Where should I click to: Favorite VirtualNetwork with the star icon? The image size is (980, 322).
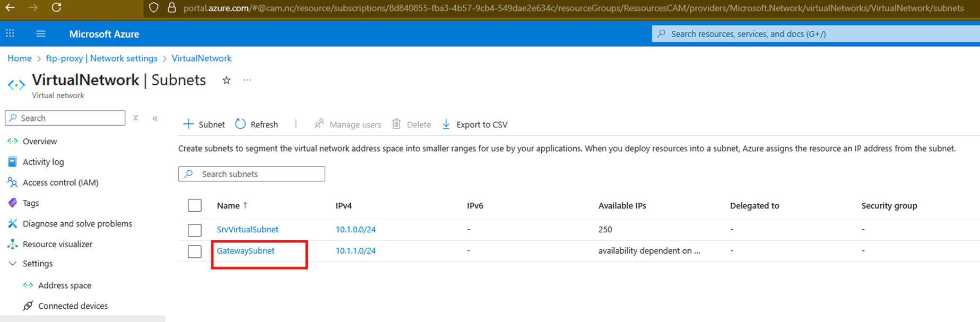[x=227, y=80]
